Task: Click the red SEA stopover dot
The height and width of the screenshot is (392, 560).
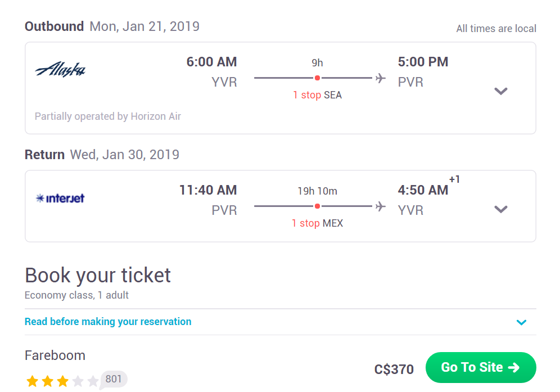Action: (x=317, y=78)
